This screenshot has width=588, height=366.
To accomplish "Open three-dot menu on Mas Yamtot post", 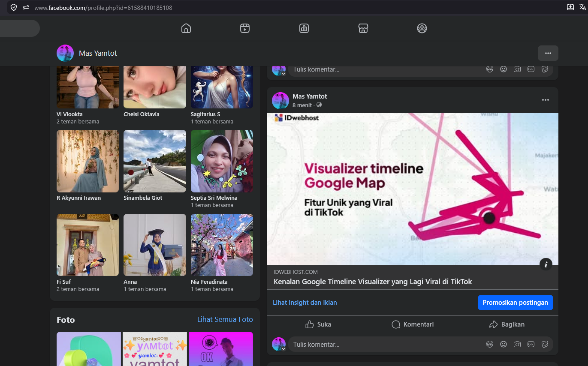I will (546, 100).
